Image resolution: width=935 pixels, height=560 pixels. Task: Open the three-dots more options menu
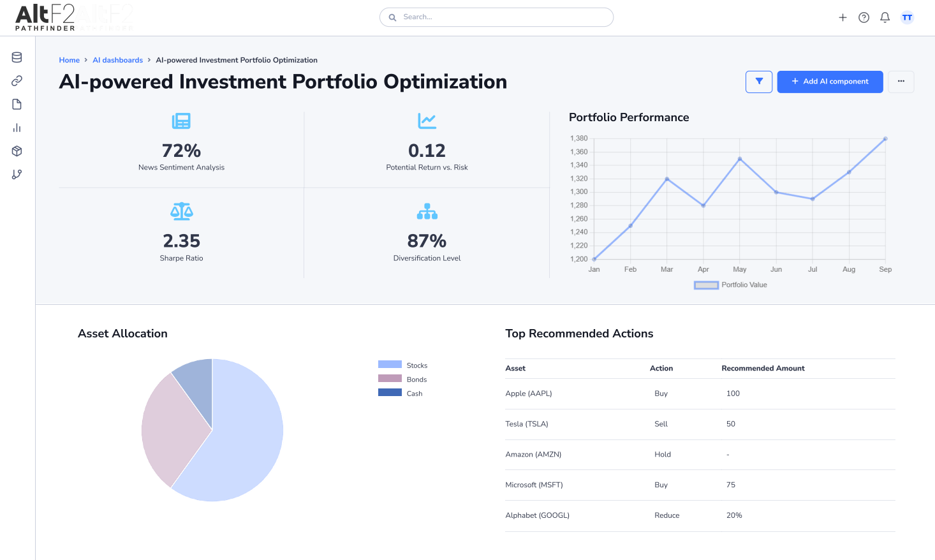pyautogui.click(x=901, y=82)
